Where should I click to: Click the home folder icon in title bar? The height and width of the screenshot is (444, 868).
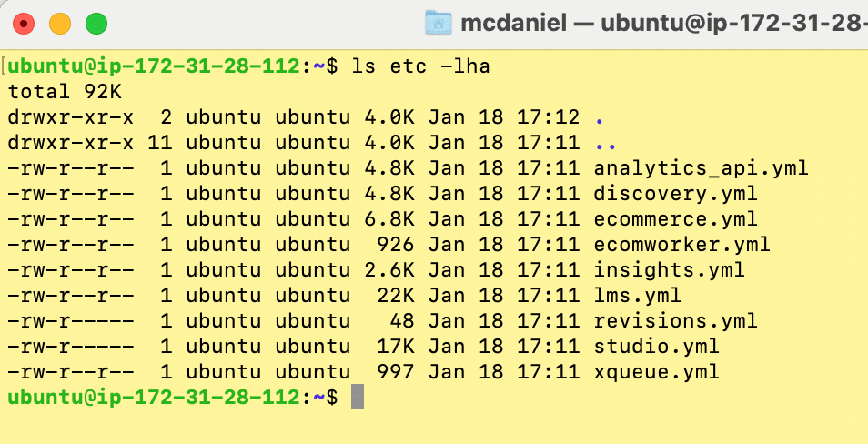coord(439,24)
